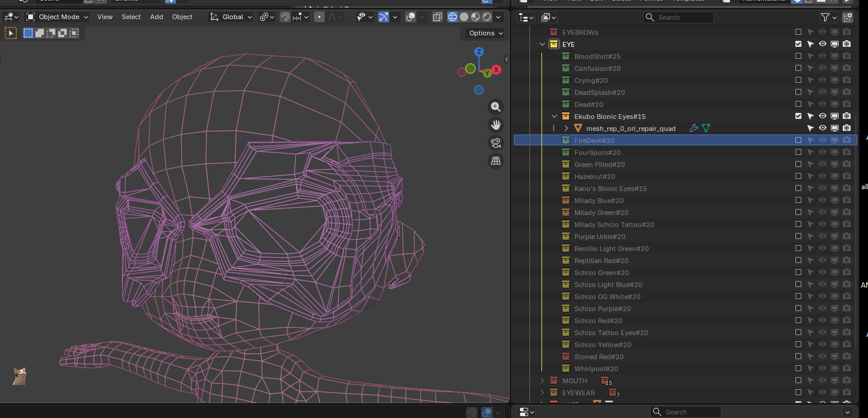The width and height of the screenshot is (868, 418).
Task: Hide the EYE collection in viewport via eye icon
Action: tap(822, 44)
